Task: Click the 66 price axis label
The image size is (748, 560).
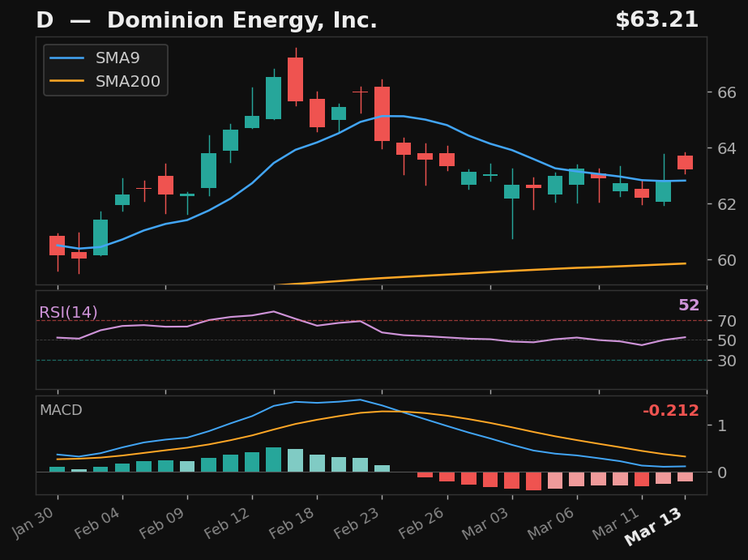Action: [727, 92]
